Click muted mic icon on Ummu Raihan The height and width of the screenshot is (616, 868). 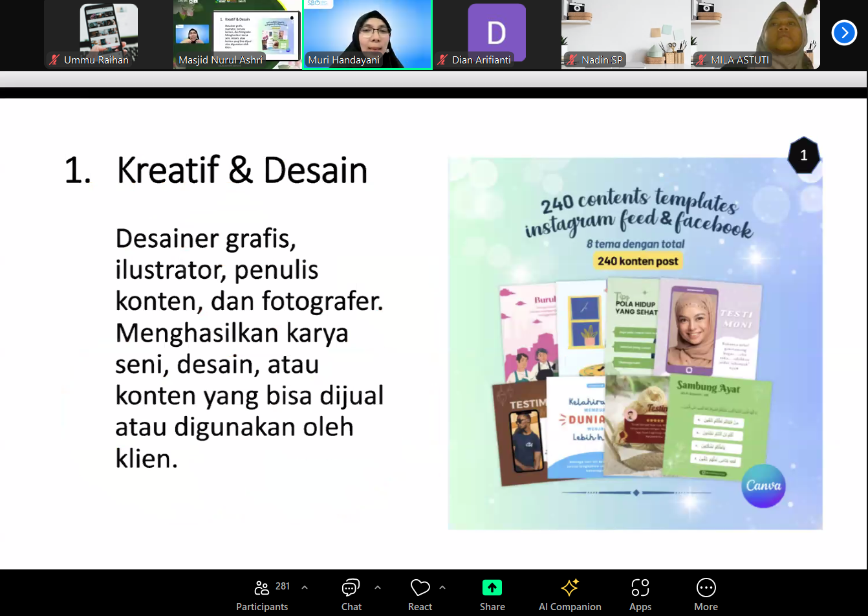tap(55, 60)
